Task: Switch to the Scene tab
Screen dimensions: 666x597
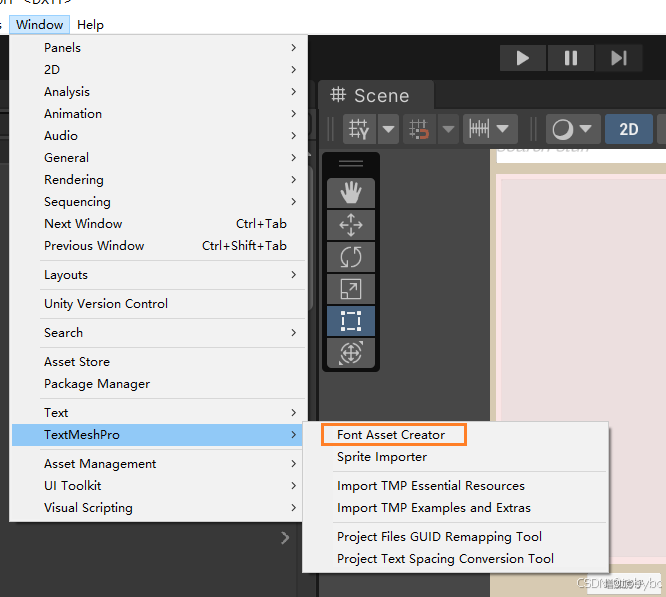Action: coord(376,96)
